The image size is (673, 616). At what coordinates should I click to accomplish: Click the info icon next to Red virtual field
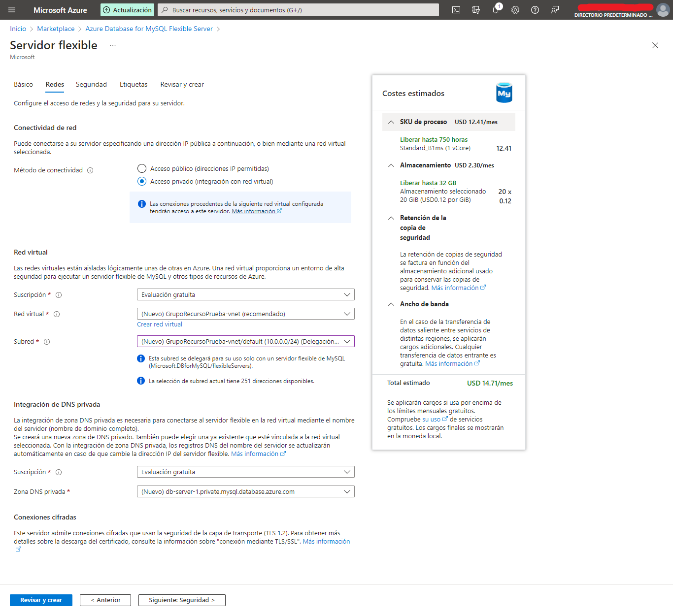pos(57,314)
